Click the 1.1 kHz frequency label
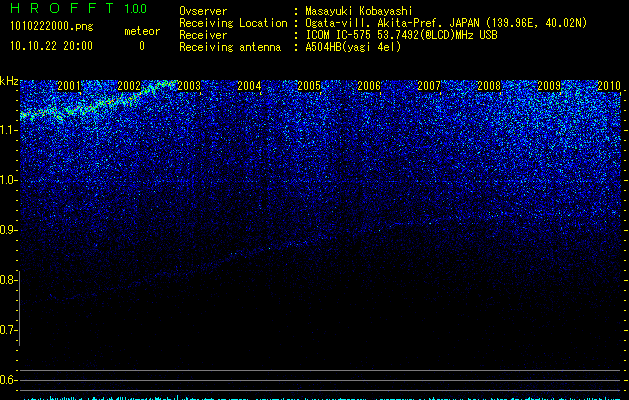Image resolution: width=629 pixels, height=400 pixels. [7, 130]
